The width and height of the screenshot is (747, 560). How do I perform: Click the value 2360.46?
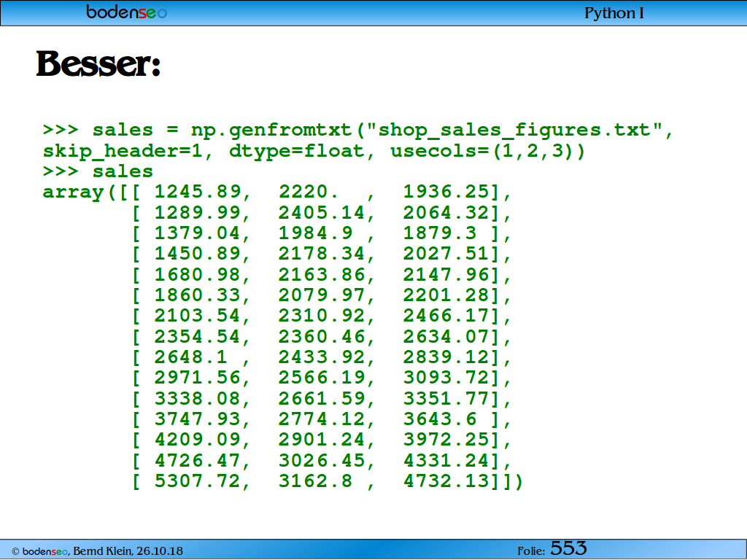point(322,336)
